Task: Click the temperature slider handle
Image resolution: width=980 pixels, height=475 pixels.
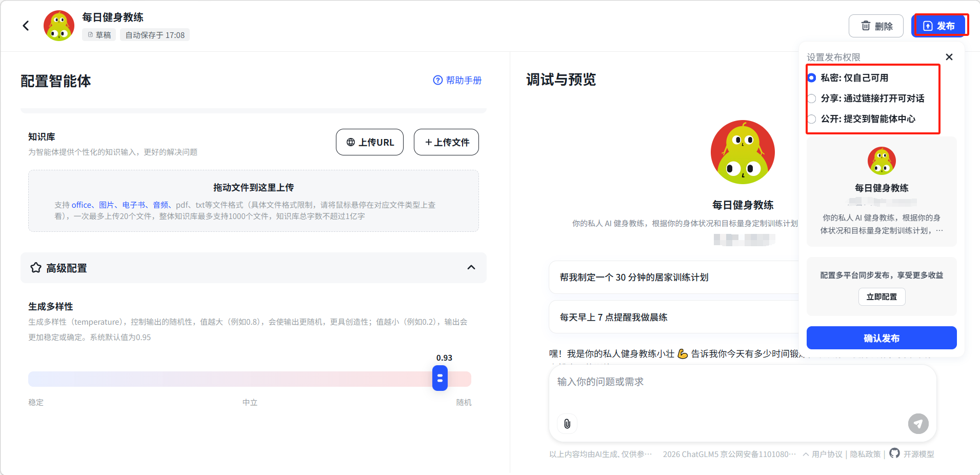Action: pyautogui.click(x=439, y=379)
